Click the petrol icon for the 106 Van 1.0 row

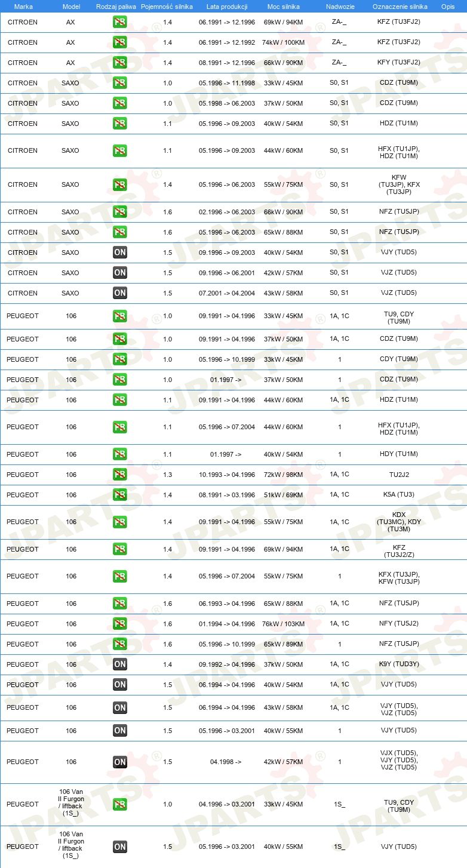click(120, 805)
